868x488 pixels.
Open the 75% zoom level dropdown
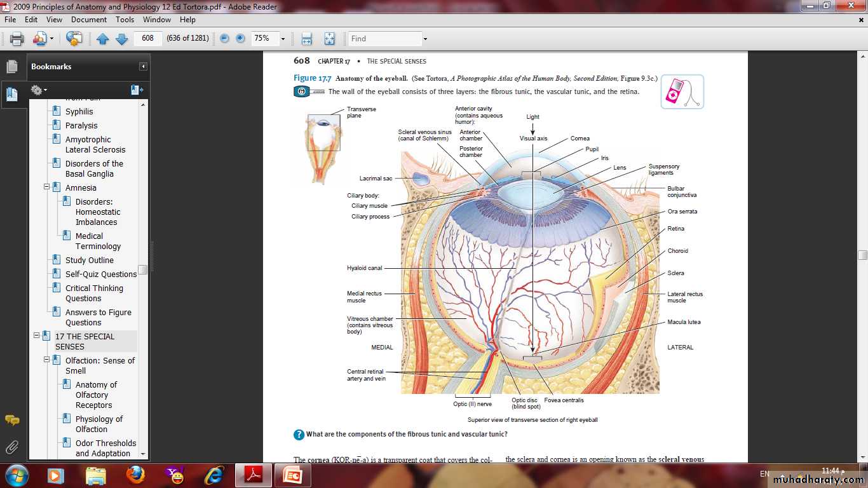pyautogui.click(x=283, y=39)
